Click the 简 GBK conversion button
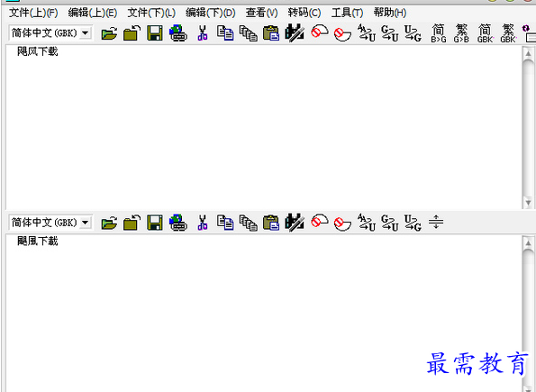The width and height of the screenshot is (536, 392). [485, 33]
